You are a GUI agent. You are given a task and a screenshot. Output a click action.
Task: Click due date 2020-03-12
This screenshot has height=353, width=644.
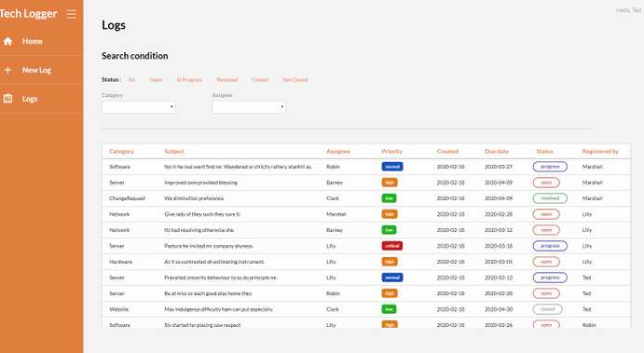pyautogui.click(x=499, y=230)
